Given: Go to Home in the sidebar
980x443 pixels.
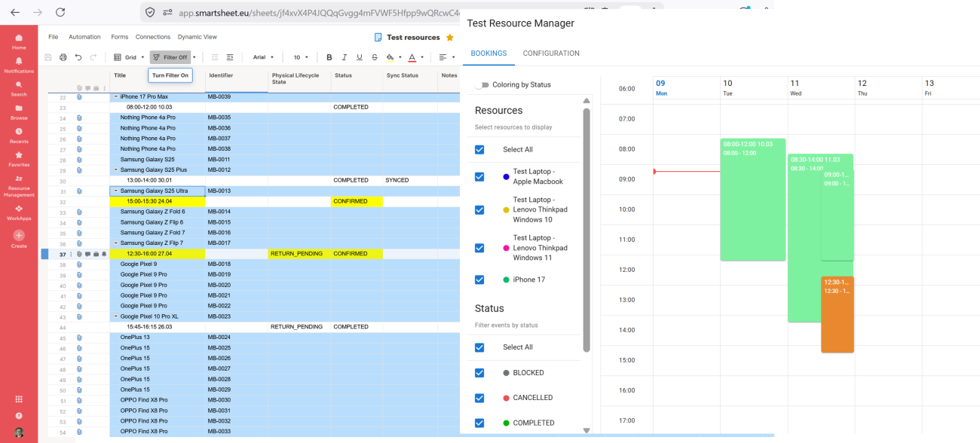Looking at the screenshot, I should pyautogui.click(x=19, y=41).
